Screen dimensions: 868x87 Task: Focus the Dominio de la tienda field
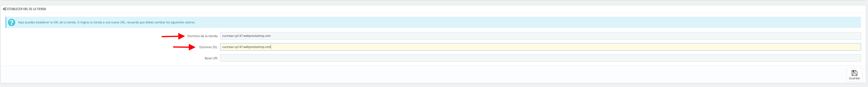540,36
